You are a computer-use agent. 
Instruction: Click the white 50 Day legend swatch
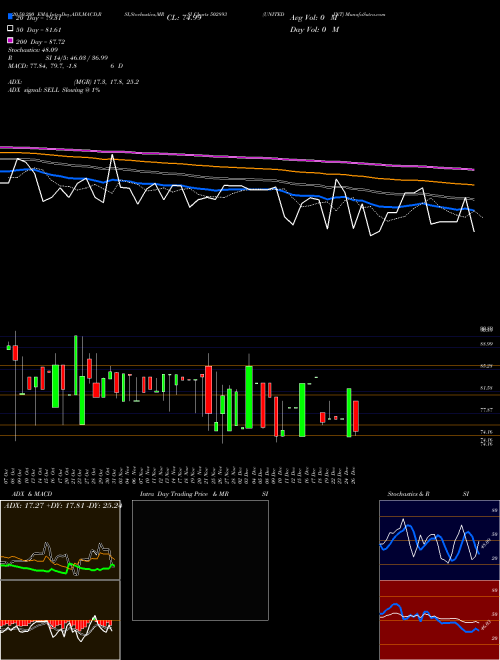coord(10,29)
